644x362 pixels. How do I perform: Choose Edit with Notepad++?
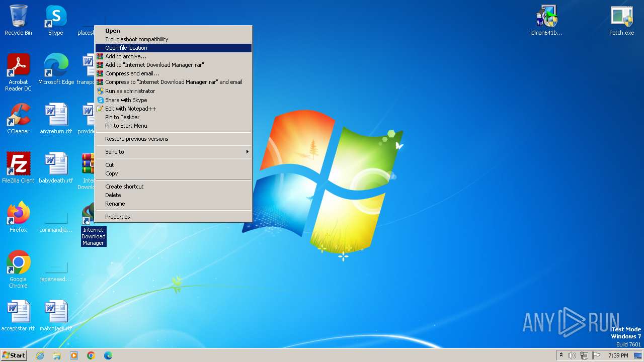(x=174, y=109)
